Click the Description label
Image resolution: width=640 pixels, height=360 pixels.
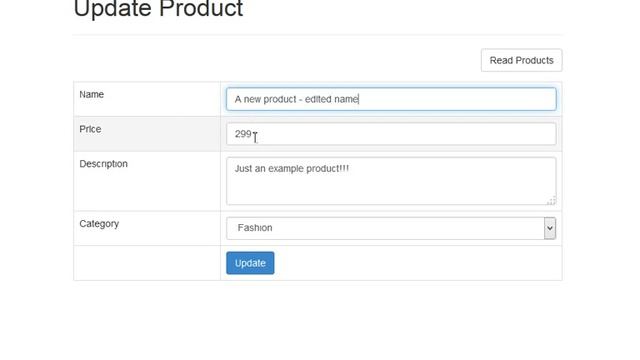pyautogui.click(x=103, y=164)
